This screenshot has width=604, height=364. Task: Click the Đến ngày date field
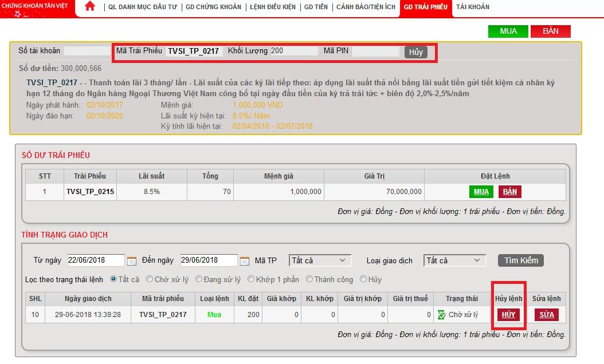click(209, 260)
